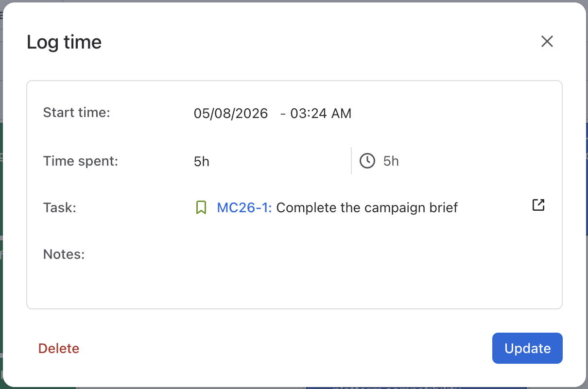Click the green bookmark story icon
This screenshot has width=588, height=389.
pos(201,208)
